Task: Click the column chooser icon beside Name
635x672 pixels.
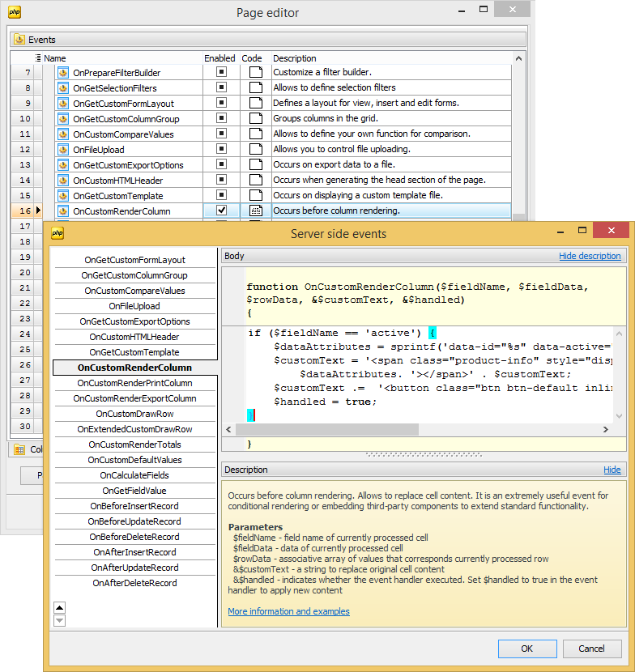Action: [x=38, y=58]
